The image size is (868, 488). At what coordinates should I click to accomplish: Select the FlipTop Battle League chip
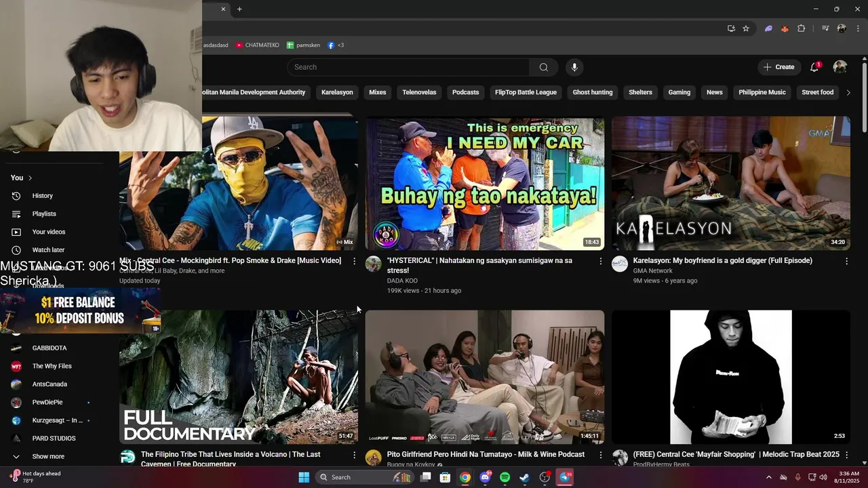pos(526,92)
